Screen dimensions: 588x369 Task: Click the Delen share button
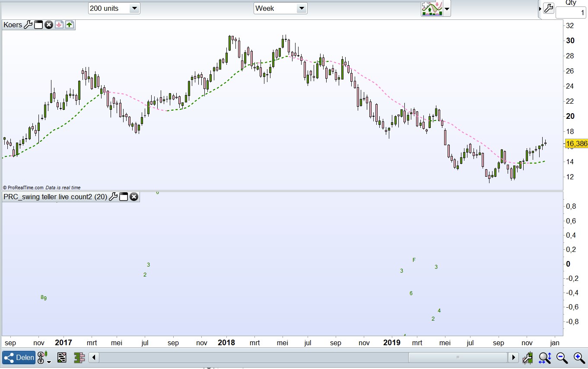point(19,357)
